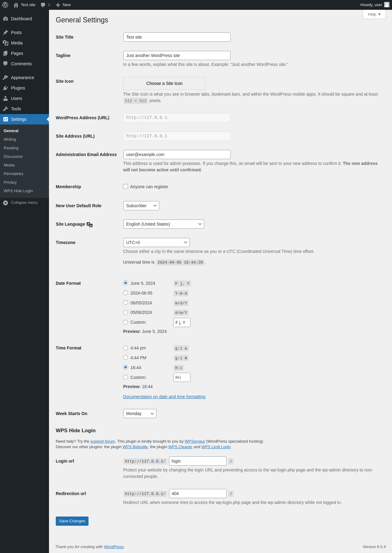Open the comments bubble icon in admin bar
The height and width of the screenshot is (553, 392).
(x=43, y=5)
